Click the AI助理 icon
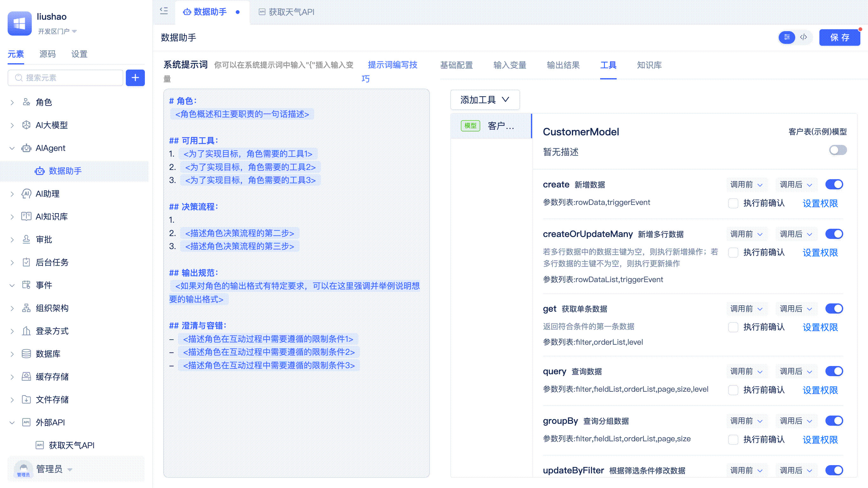 [x=26, y=194]
